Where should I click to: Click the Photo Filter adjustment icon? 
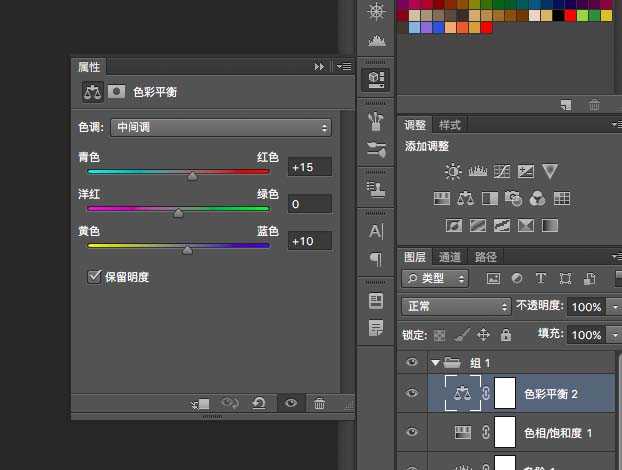514,198
